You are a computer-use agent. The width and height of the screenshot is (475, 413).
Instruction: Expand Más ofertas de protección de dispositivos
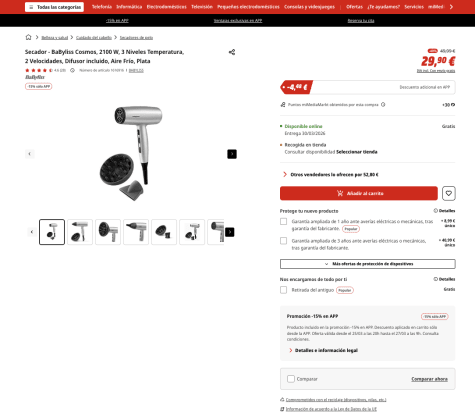368,264
